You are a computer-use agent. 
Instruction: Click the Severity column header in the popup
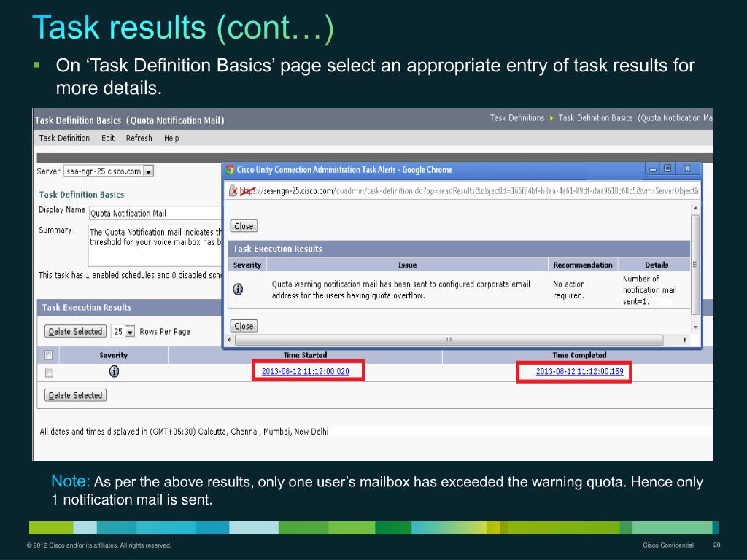coord(247,265)
